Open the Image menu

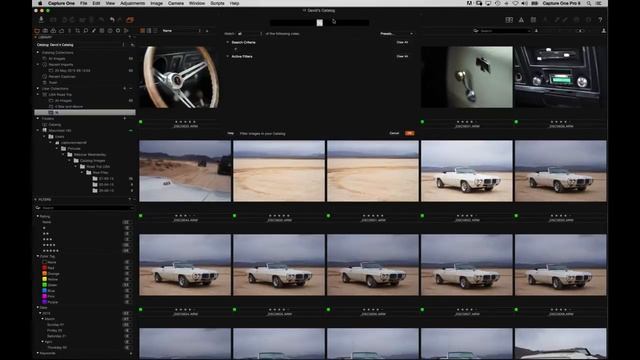coord(156,3)
